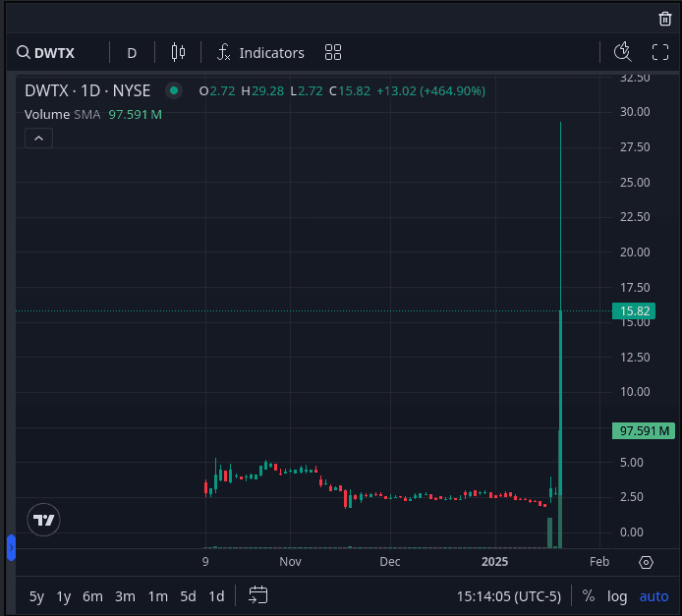The width and height of the screenshot is (682, 616).
Task: Select the 1y time range
Action: pyautogui.click(x=64, y=596)
